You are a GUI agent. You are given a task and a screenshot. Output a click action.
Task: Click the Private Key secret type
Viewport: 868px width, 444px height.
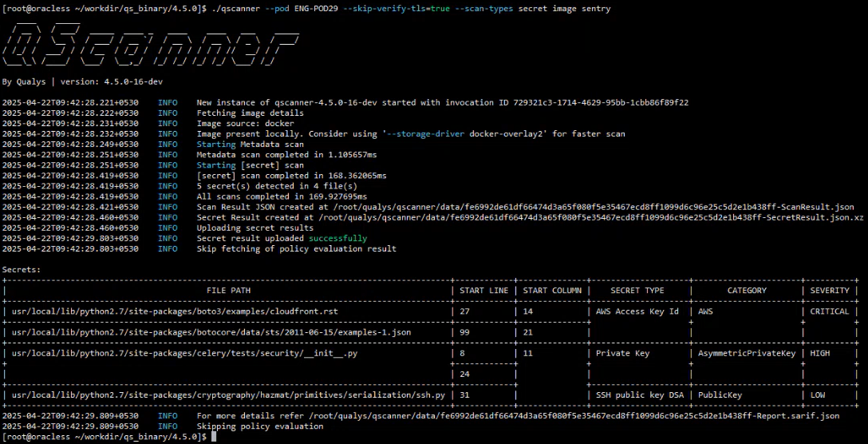pyautogui.click(x=623, y=353)
